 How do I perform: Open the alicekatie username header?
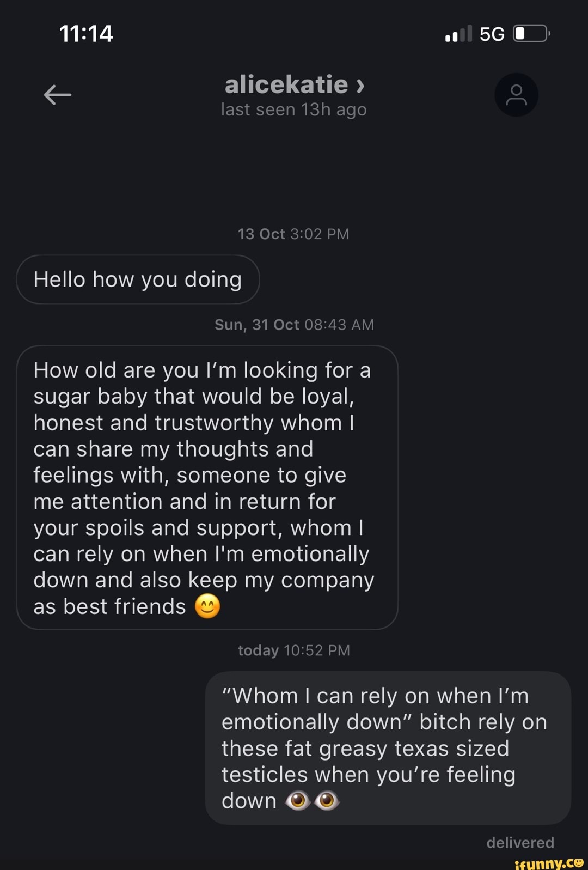tap(286, 85)
